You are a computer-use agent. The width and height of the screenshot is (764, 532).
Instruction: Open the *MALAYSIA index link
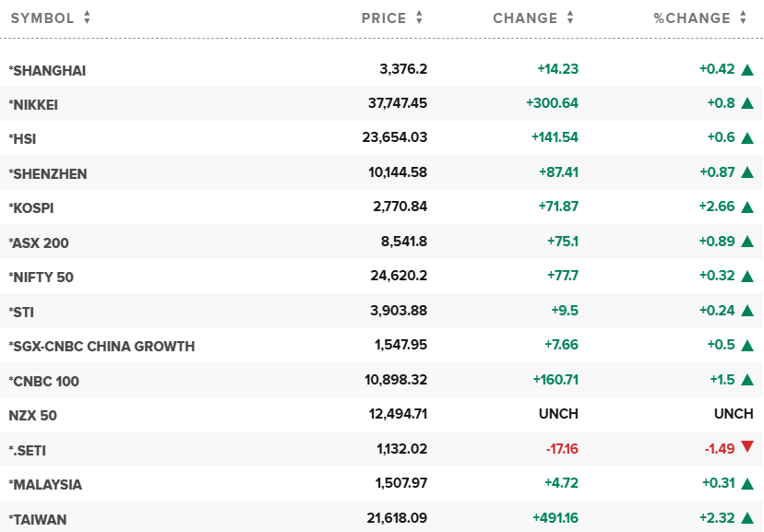click(45, 484)
